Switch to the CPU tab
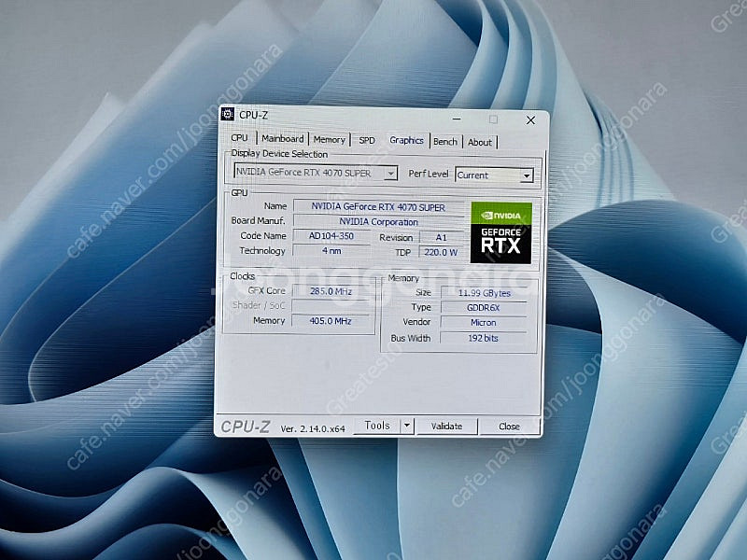Viewport: 747px width, 560px height. pos(239,137)
